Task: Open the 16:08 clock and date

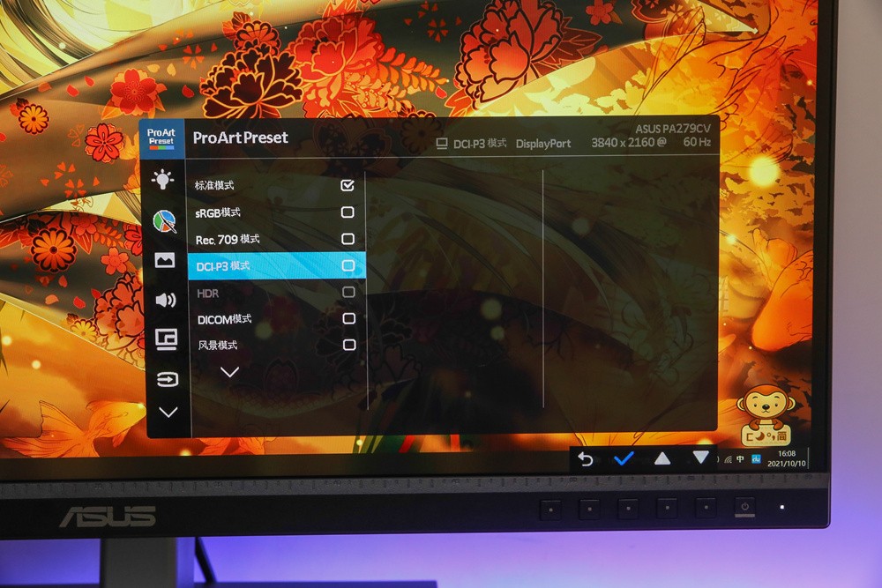Action: tap(787, 458)
